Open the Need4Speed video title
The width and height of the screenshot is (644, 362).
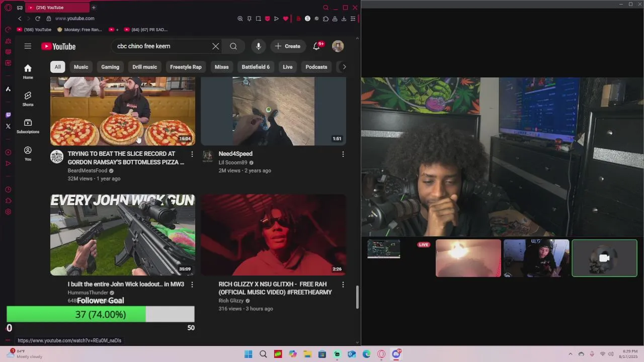point(235,154)
